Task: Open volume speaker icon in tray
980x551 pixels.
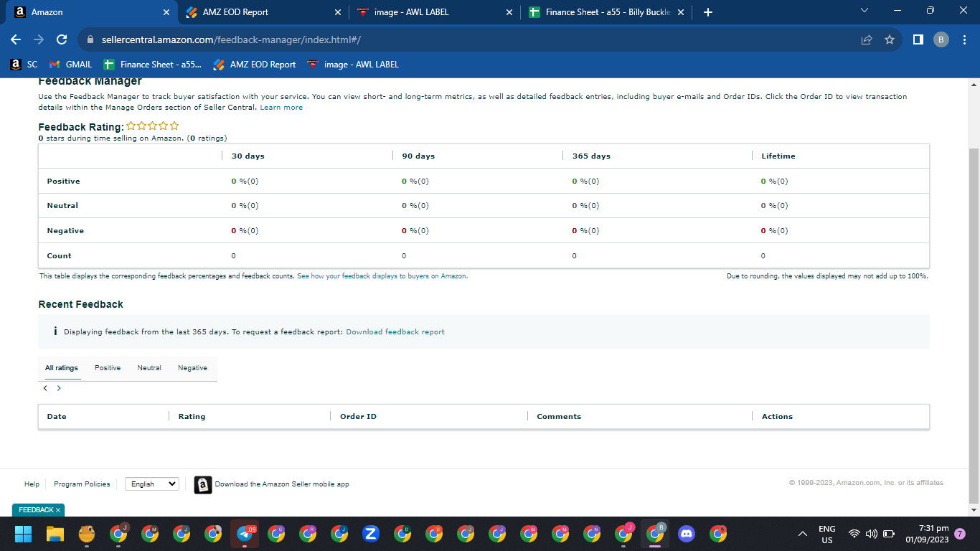Action: pos(872,534)
